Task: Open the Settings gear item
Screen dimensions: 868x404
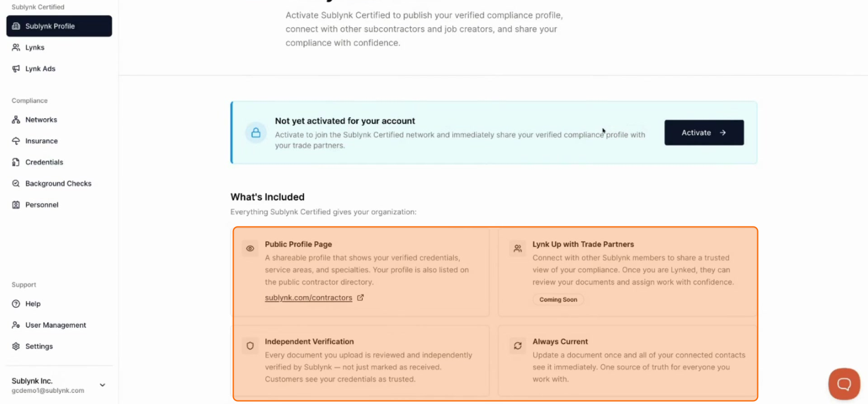Action: coord(59,346)
